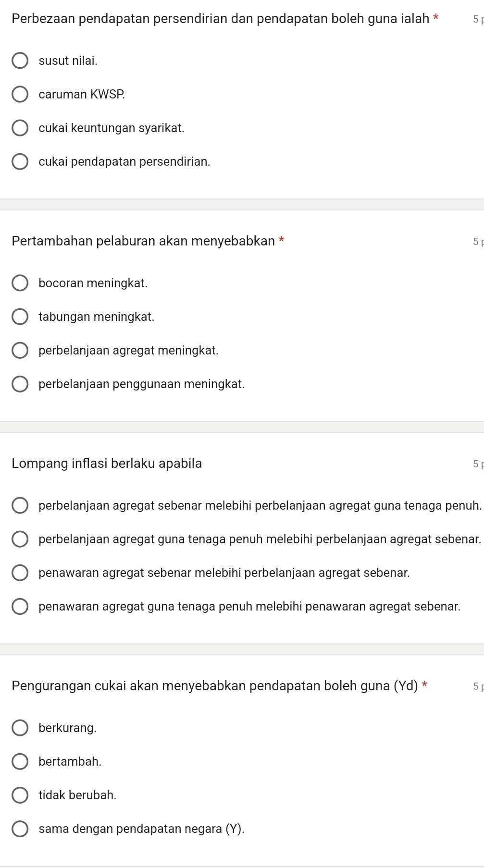Select 'penawaran agregat guna tenaga penuh melebihi' option
This screenshot has height=868, width=484.
[x=20, y=607]
